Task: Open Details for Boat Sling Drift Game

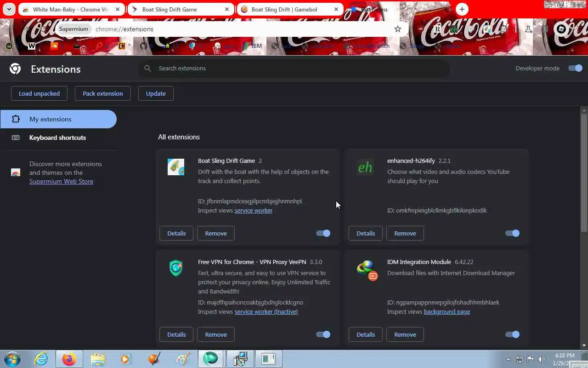Action: click(176, 233)
